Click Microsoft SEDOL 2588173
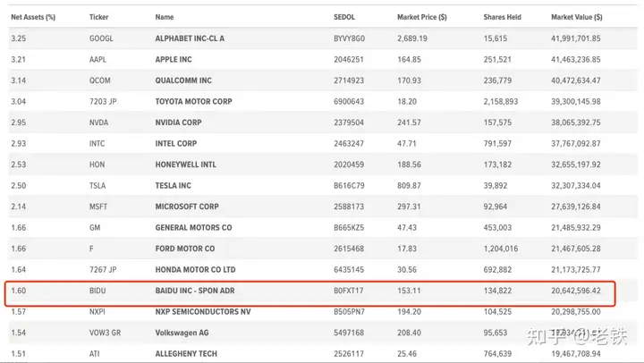644x363 pixels. [x=349, y=207]
